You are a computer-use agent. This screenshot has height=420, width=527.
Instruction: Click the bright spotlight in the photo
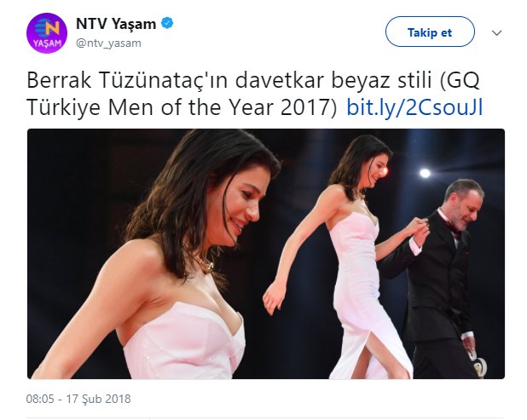coord(425,173)
